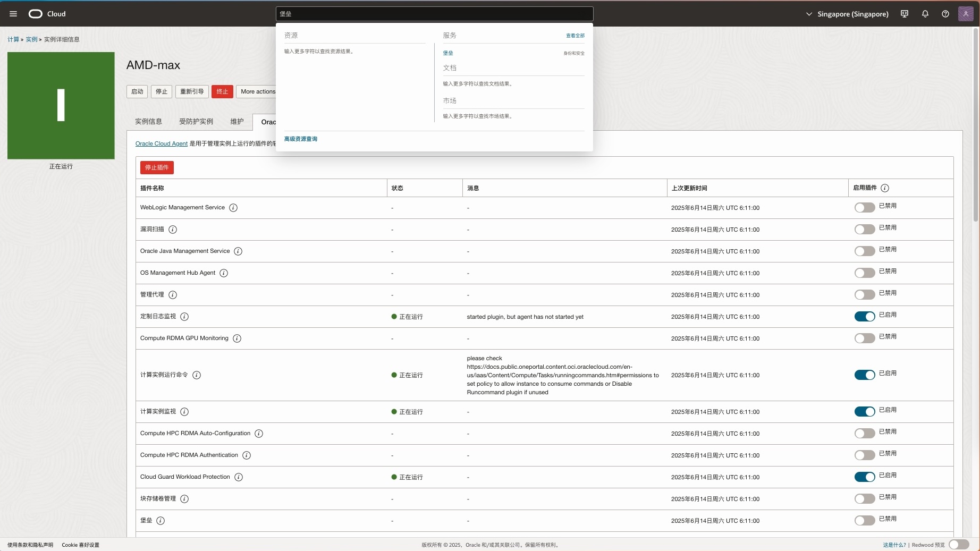Enable OS Management Hub Agent toggle

point(865,273)
